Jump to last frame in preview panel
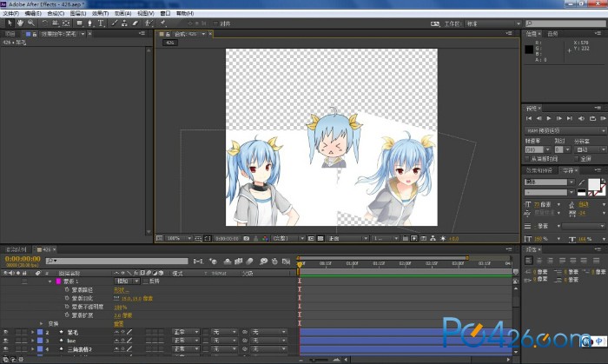The image size is (608, 364). [569, 118]
